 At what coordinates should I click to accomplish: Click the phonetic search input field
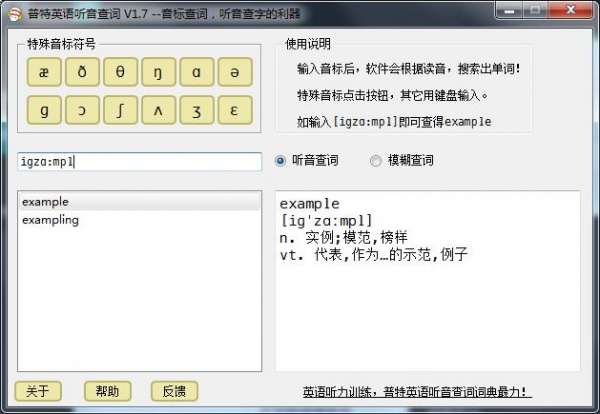click(140, 162)
